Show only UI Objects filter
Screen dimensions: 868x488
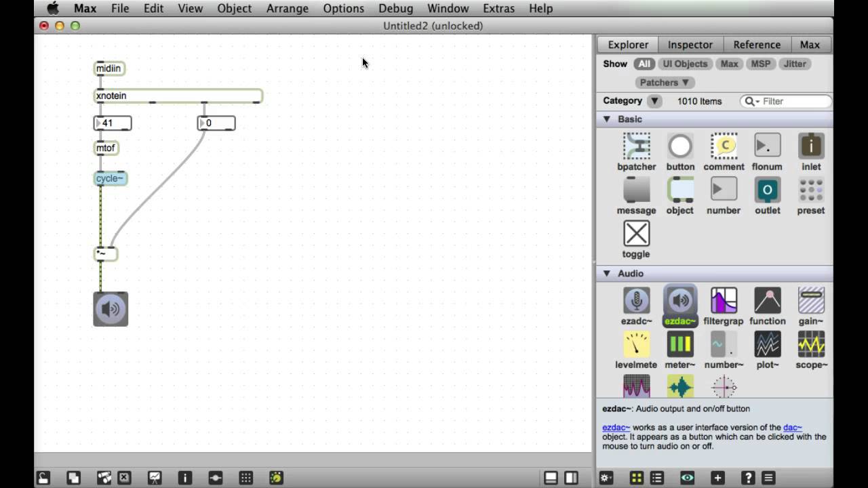point(685,64)
